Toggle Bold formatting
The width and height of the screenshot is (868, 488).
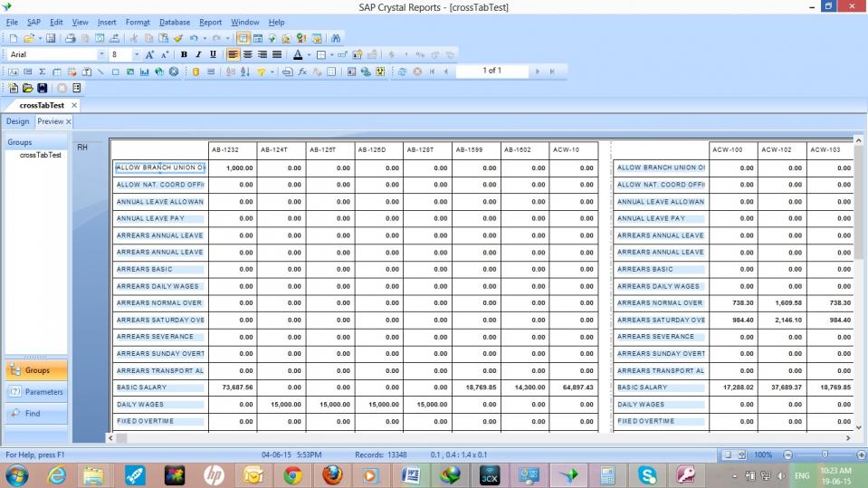(x=184, y=55)
